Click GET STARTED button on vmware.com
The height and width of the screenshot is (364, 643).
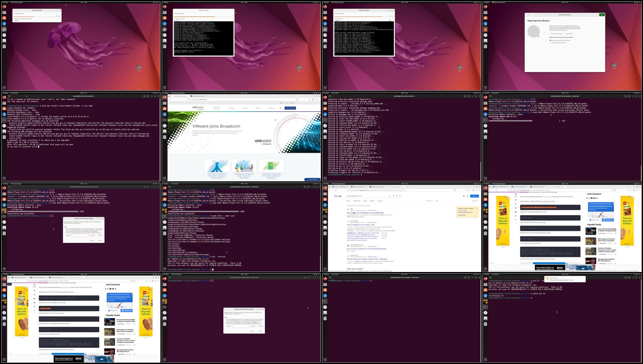pos(290,108)
